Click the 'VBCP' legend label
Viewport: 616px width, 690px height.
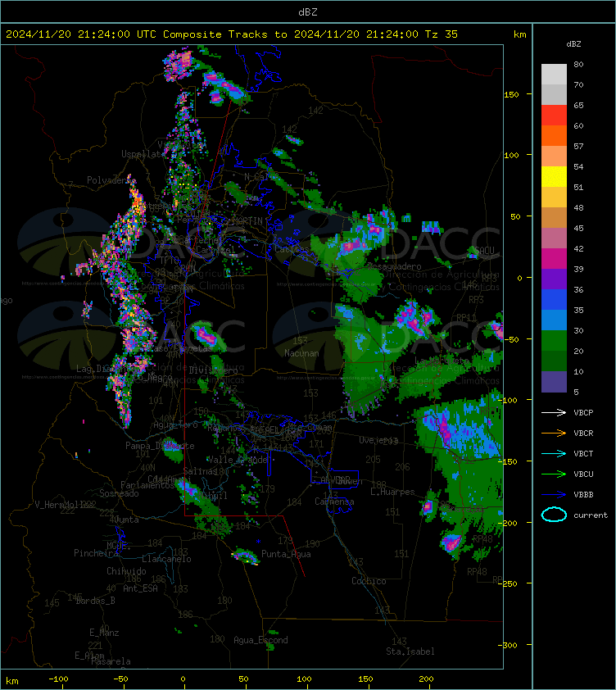(583, 412)
